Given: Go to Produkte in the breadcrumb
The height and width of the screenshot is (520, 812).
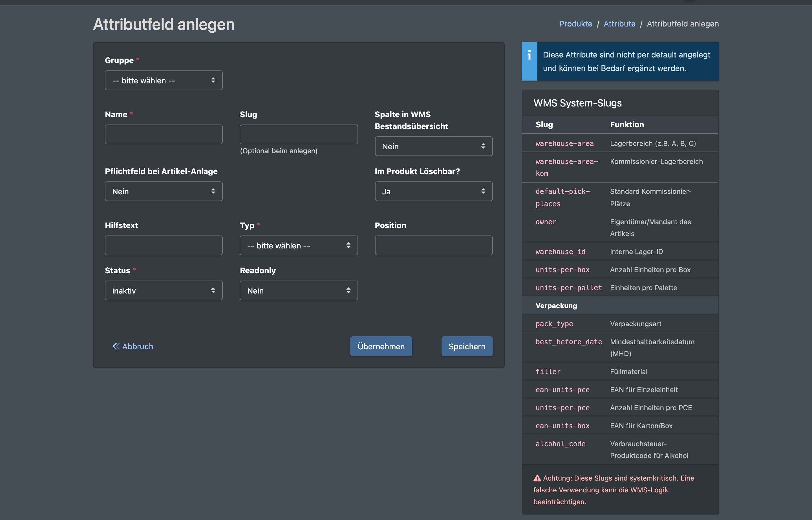Looking at the screenshot, I should (575, 24).
